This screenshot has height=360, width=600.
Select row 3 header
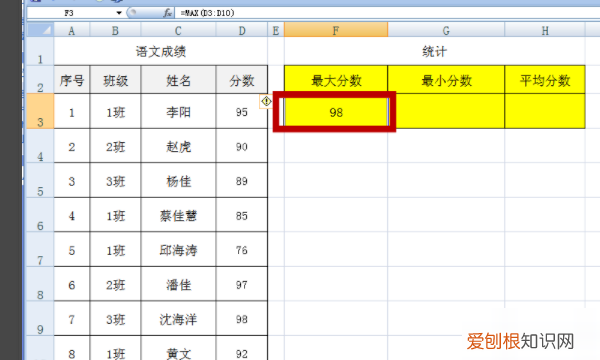tap(40, 111)
